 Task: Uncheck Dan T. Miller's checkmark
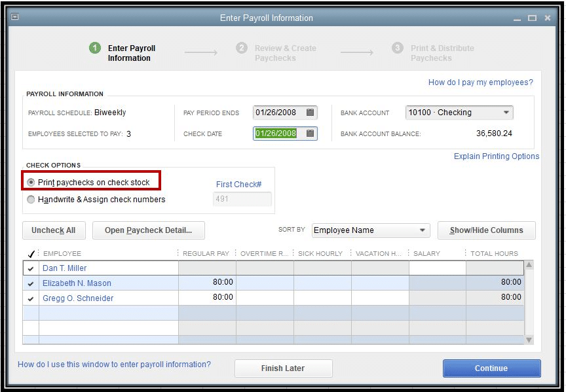coord(31,268)
